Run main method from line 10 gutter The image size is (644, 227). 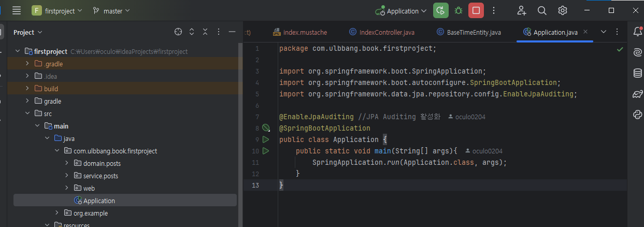pyautogui.click(x=266, y=151)
